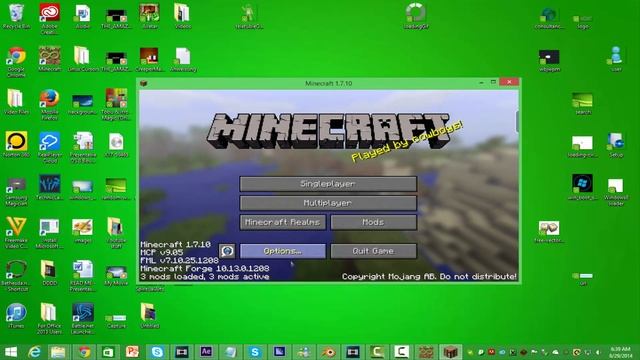This screenshot has height=360, width=640.
Task: Select the free vector file icon
Action: (x=549, y=232)
